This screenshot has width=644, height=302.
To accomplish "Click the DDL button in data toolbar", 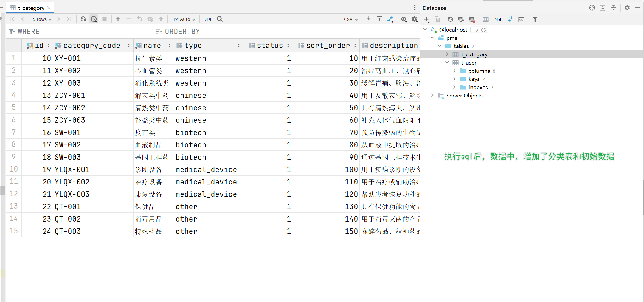I will 207,19.
